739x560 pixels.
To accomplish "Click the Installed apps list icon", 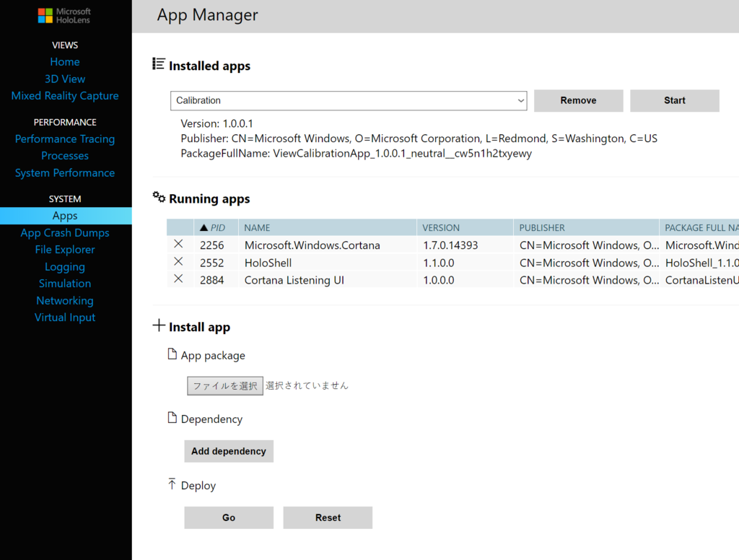I will [x=158, y=64].
